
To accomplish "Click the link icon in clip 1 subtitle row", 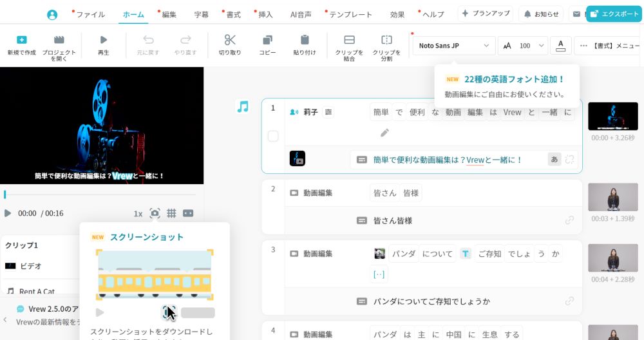I will (570, 159).
